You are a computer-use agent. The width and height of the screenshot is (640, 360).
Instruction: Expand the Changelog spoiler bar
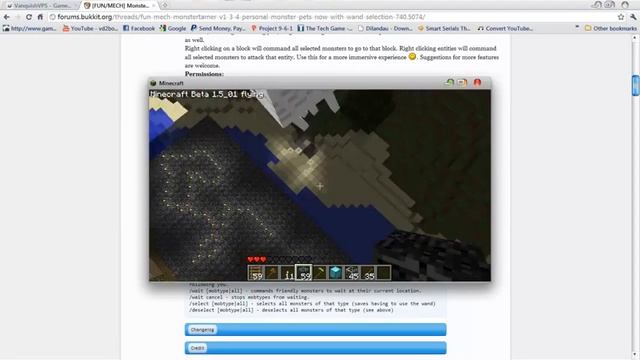(x=315, y=329)
